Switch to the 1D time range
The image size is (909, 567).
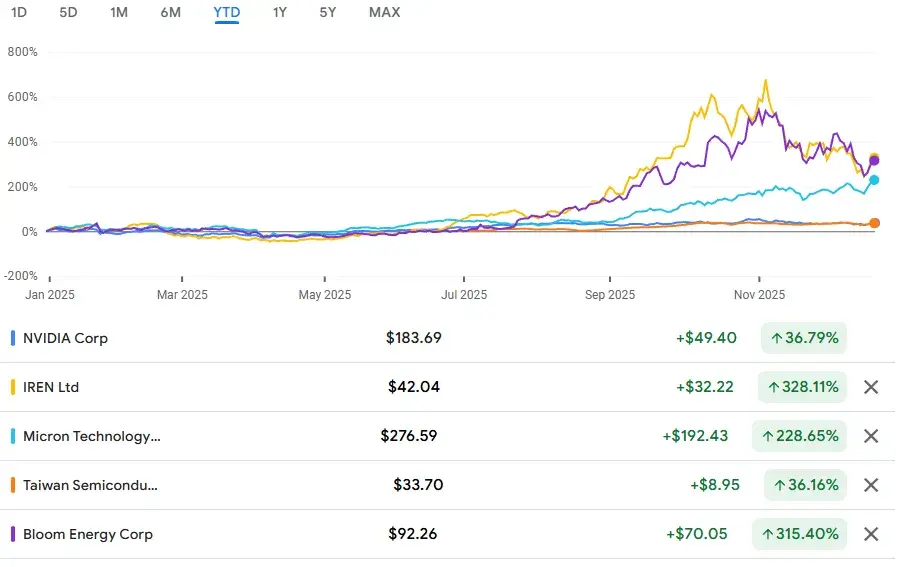[x=18, y=12]
